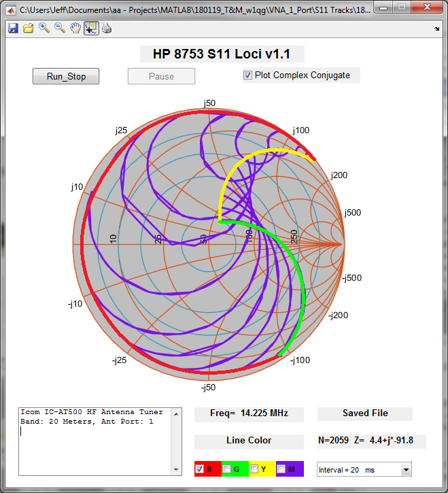Enable the green G line color checkbox
Image resolution: width=448 pixels, height=493 pixels.
[x=226, y=469]
